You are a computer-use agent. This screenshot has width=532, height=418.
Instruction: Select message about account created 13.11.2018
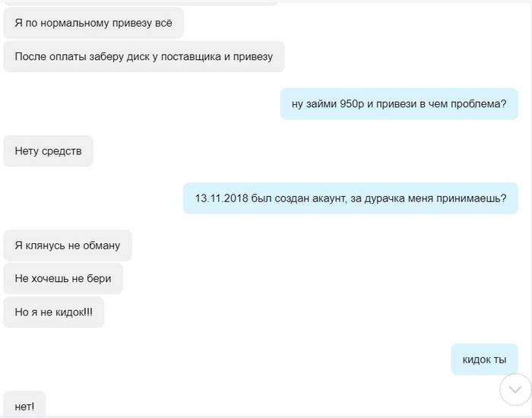coord(350,198)
